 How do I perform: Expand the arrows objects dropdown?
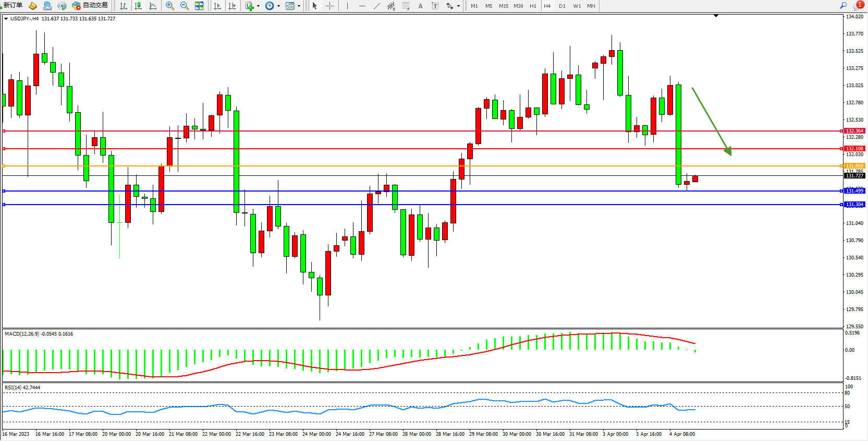458,6
